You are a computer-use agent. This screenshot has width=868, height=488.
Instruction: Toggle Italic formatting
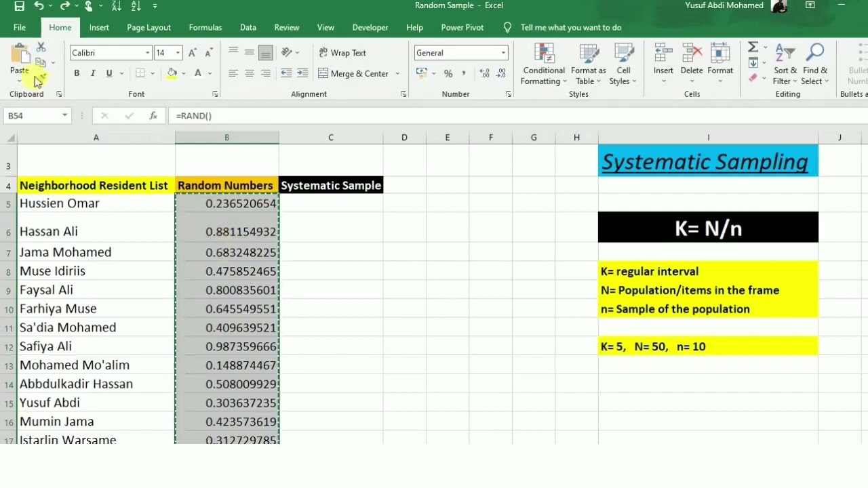[93, 73]
